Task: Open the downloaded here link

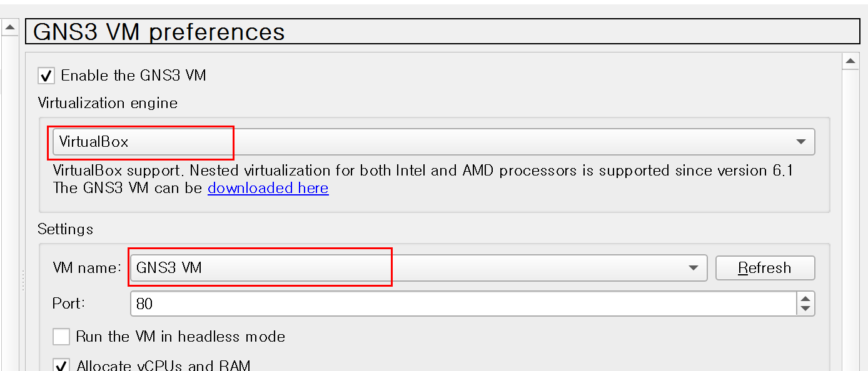Action: tap(268, 188)
